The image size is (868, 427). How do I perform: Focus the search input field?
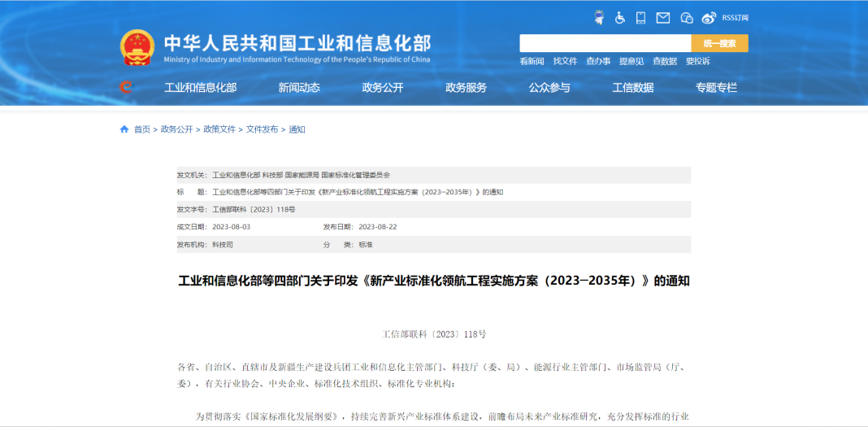point(605,43)
